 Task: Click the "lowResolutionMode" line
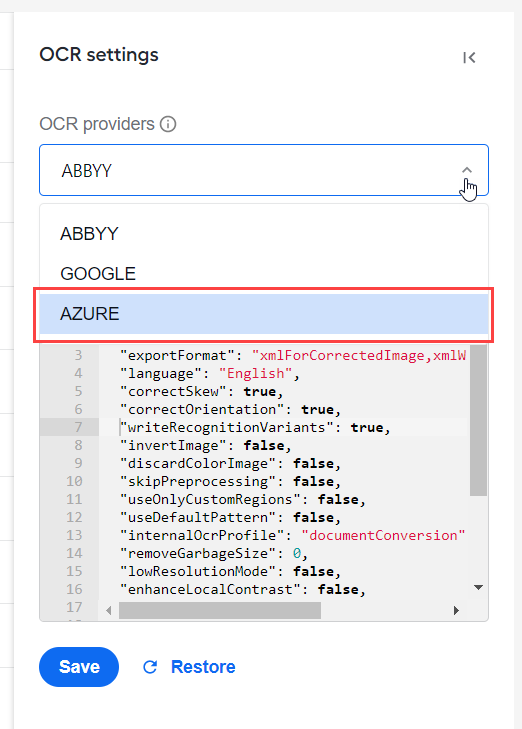coord(230,572)
